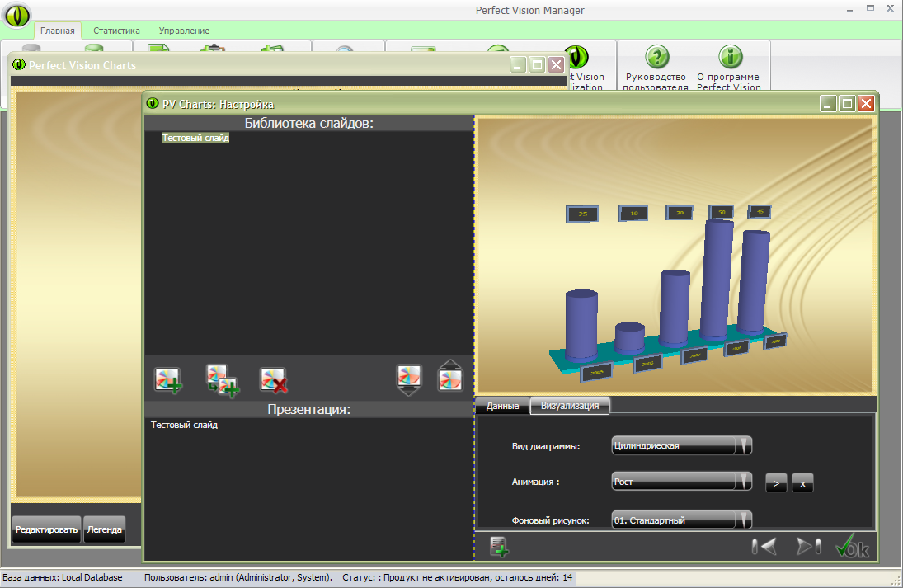Viewport: 903px width, 588px height.
Task: Click the add data row icon
Action: pyautogui.click(x=499, y=547)
